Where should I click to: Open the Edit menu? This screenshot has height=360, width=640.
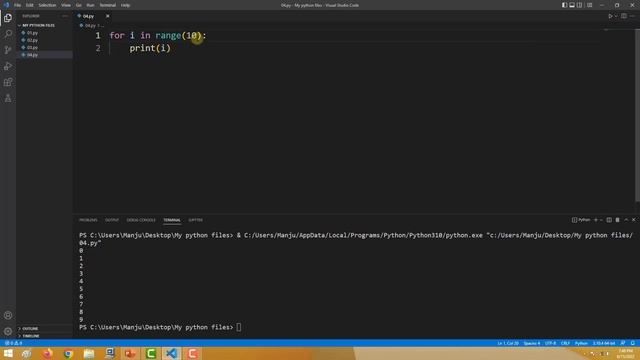(x=30, y=5)
